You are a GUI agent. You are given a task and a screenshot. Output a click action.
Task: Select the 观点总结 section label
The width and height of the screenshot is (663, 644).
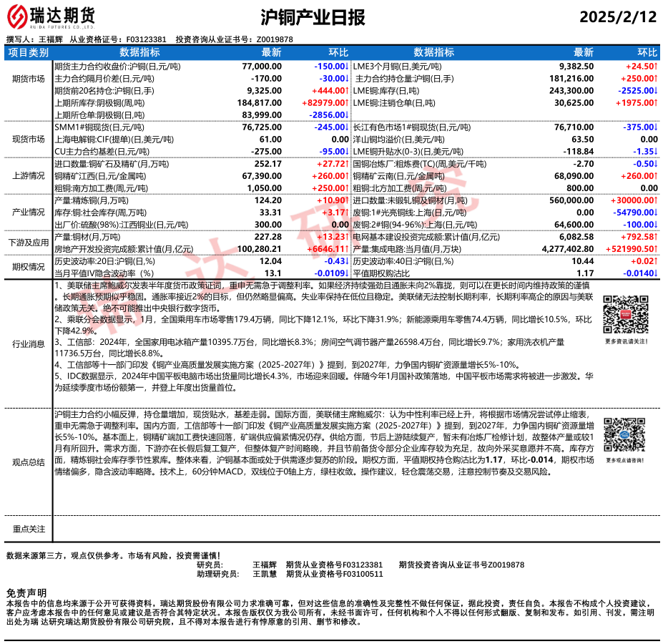29,462
